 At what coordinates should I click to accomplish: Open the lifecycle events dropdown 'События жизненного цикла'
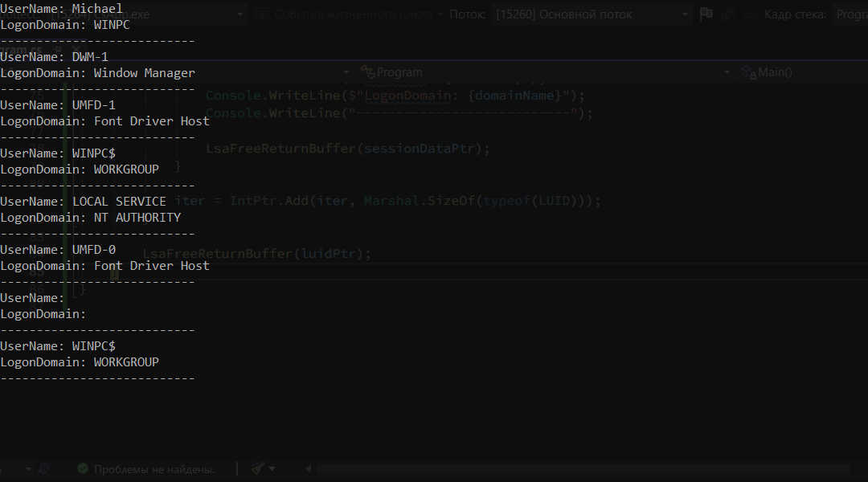(349, 14)
